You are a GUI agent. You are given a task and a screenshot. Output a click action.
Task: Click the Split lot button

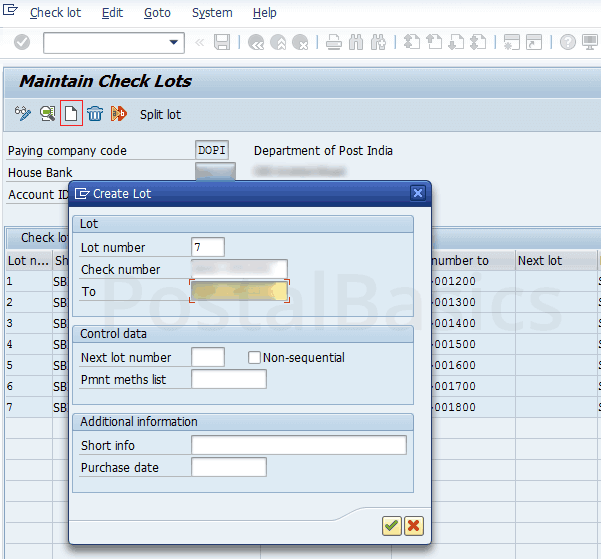point(160,114)
